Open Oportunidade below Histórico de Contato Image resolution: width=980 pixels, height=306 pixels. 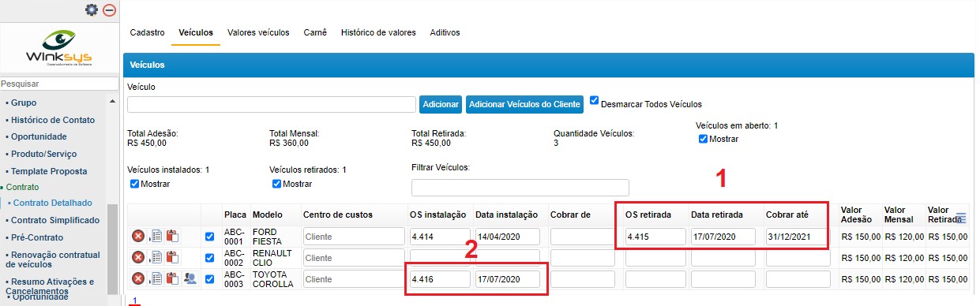click(38, 136)
